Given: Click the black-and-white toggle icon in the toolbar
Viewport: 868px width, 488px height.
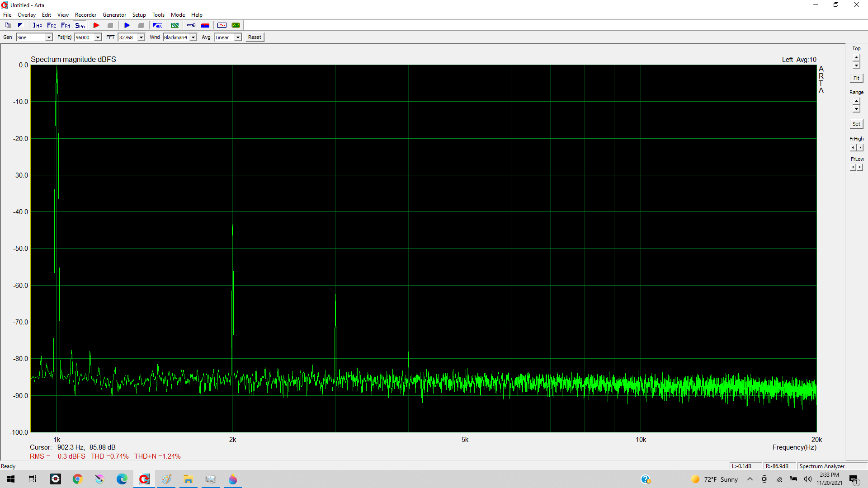Looking at the screenshot, I should (x=20, y=25).
